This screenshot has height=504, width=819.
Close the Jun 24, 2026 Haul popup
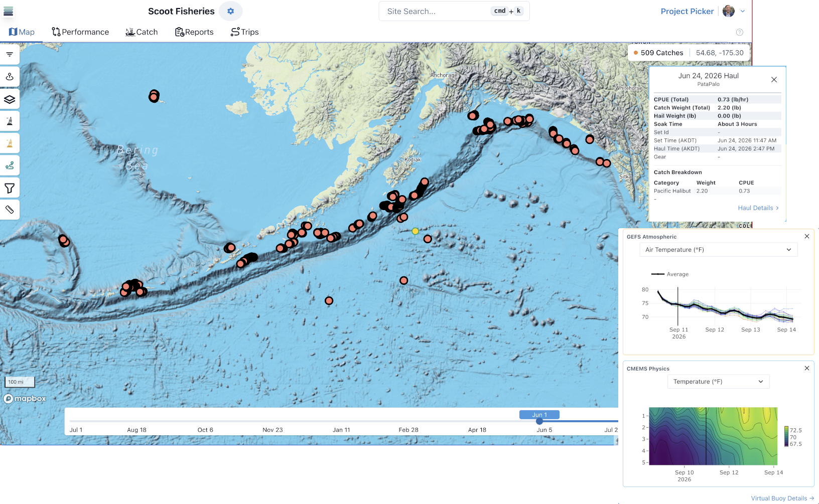coord(774,80)
